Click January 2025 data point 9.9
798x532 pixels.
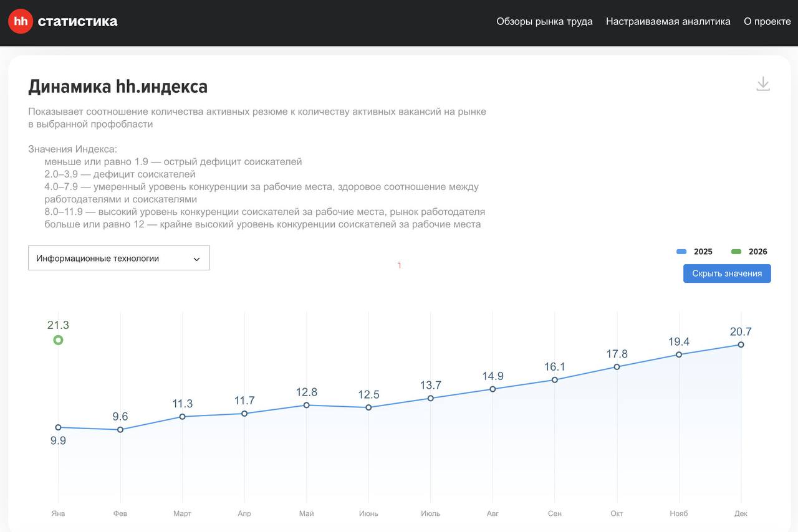coord(58,427)
